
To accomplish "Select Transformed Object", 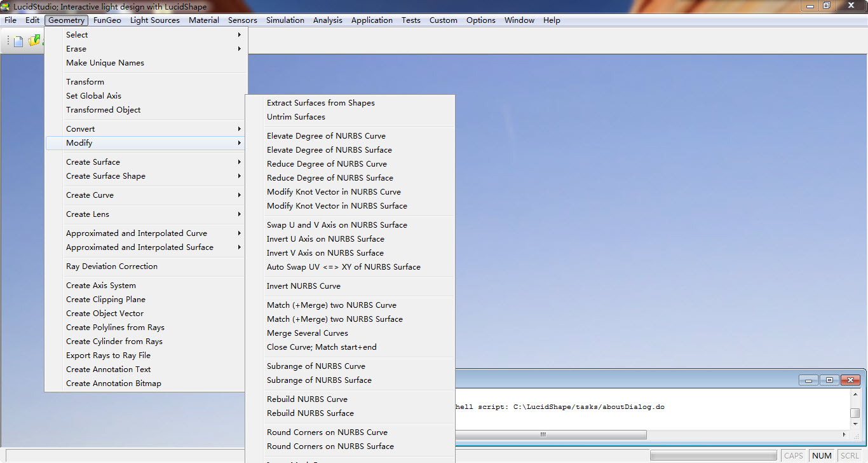I will (146, 110).
